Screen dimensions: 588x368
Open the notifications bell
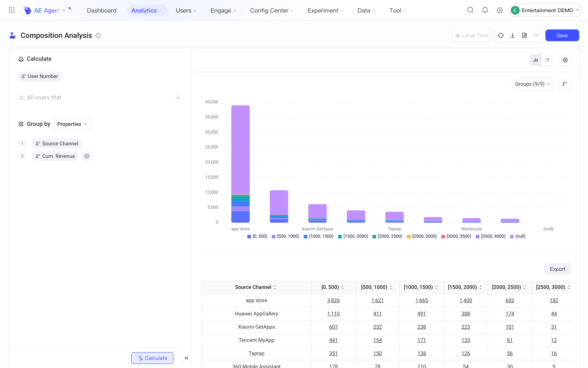485,10
